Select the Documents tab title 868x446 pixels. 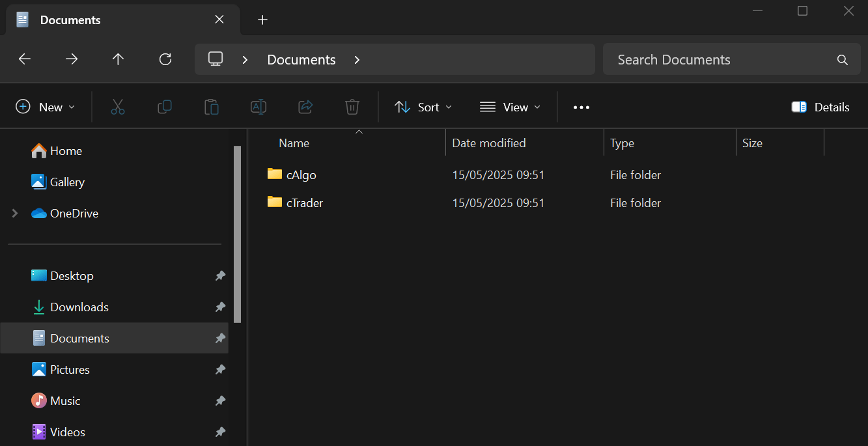tap(70, 20)
